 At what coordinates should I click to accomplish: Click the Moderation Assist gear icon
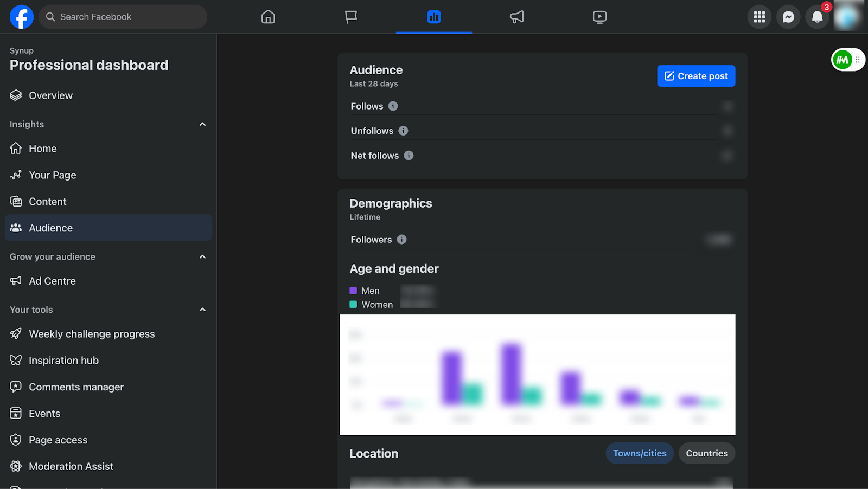16,466
